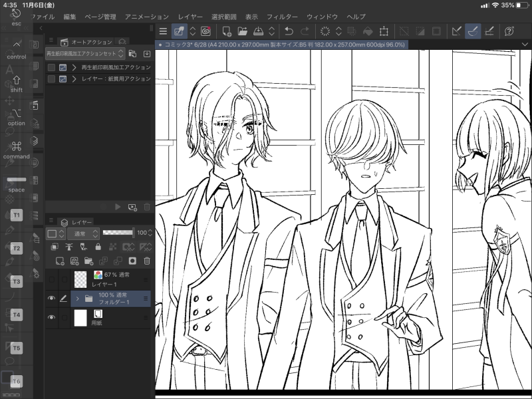Toggle Clip to Layer Below
532x399 pixels.
coord(55,247)
